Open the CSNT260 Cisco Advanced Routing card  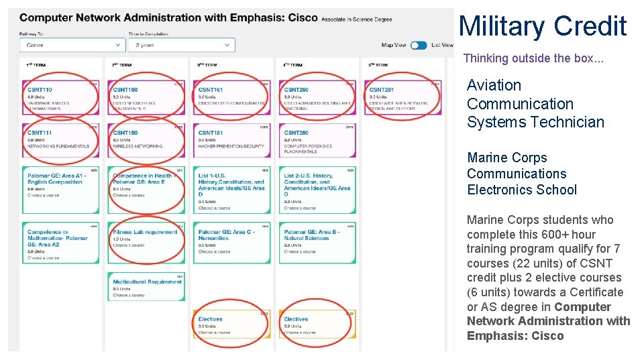317,97
